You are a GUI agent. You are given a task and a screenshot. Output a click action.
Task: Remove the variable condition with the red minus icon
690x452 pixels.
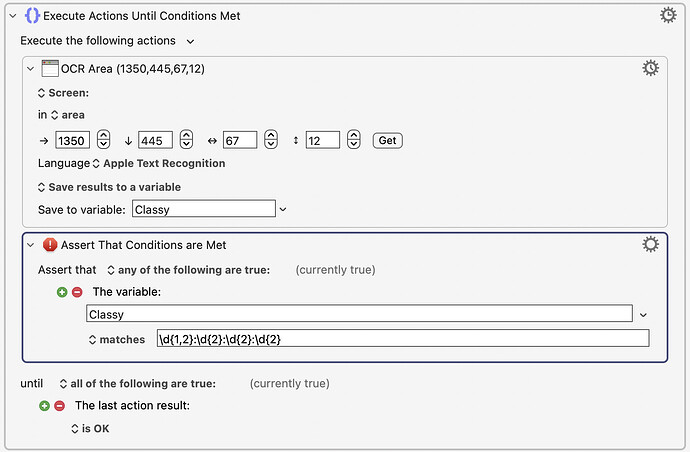(x=77, y=292)
